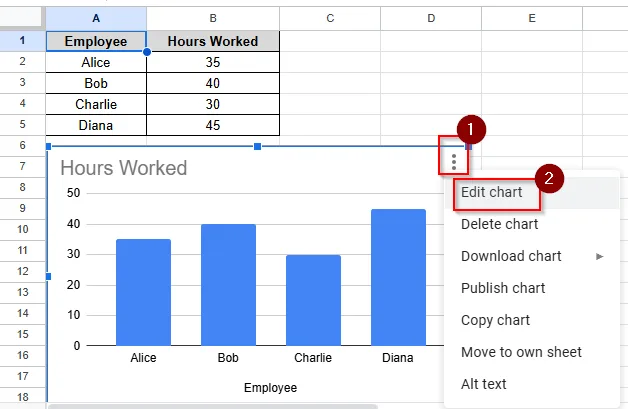Select row 4 header
This screenshot has height=409, width=628.
(x=22, y=103)
